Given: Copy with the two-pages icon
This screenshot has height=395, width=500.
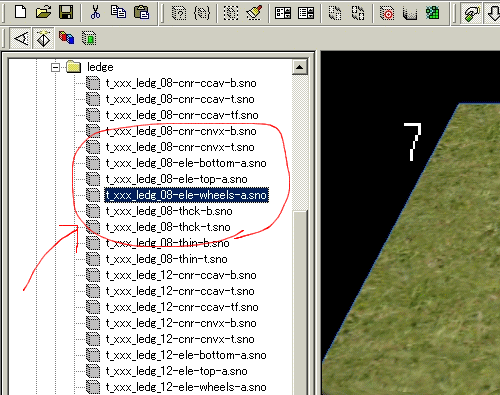Looking at the screenshot, I should click(118, 12).
